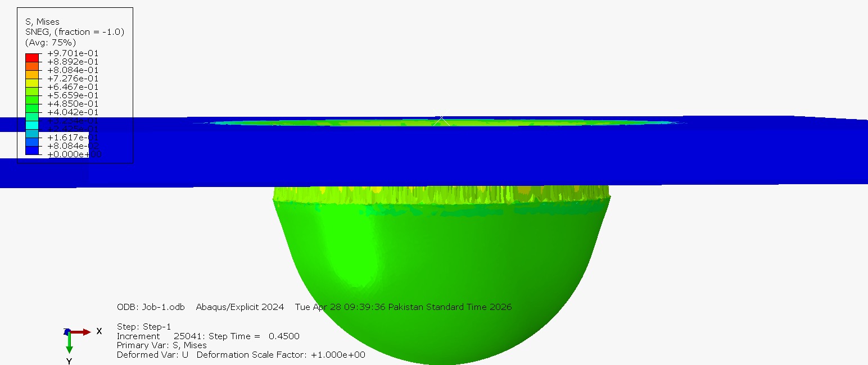This screenshot has height=365, width=868.
Task: Click 'Deformed Var: U' text
Action: point(152,355)
